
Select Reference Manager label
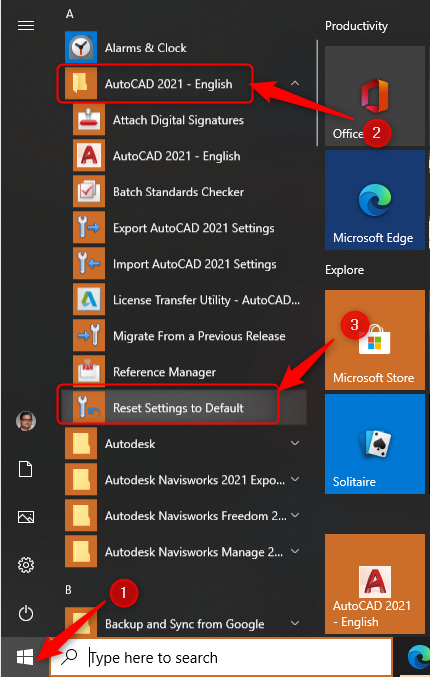pyautogui.click(x=164, y=372)
